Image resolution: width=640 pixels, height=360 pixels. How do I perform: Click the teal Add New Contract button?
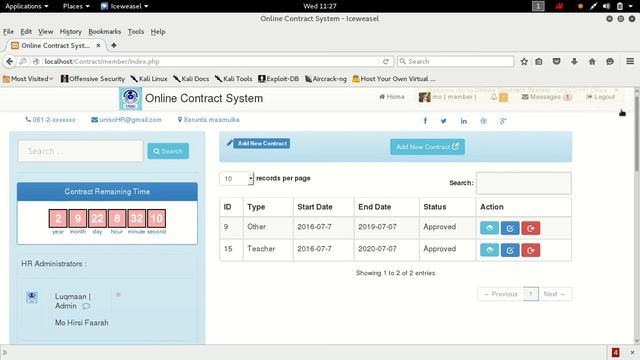[x=427, y=147]
